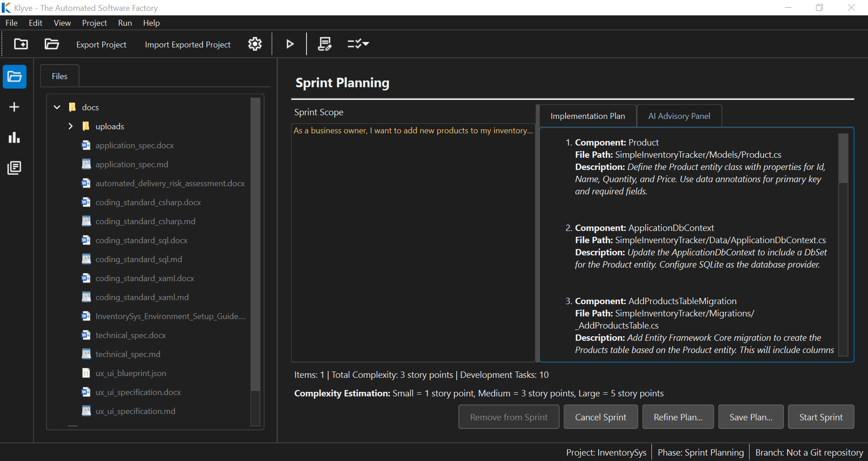Click the open project folder icon
The height and width of the screenshot is (461, 868).
[x=52, y=44]
